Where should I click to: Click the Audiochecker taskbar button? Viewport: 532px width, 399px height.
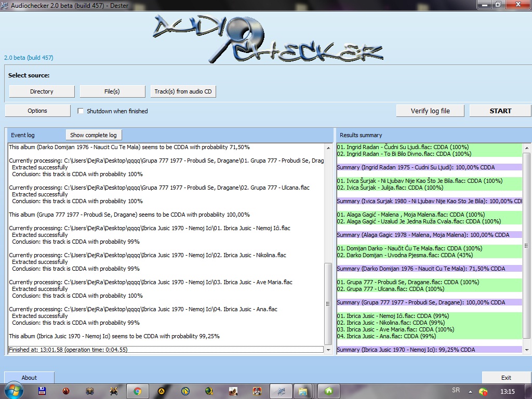tap(281, 391)
